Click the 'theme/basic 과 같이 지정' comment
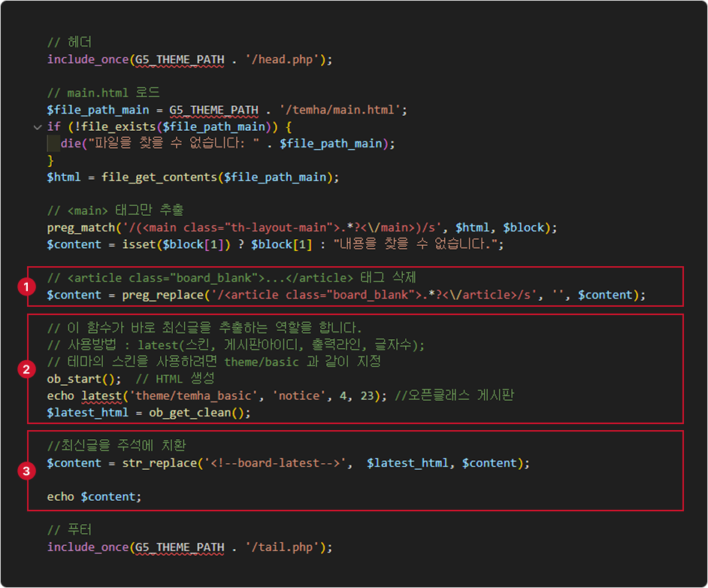The height and width of the screenshot is (588, 708). pos(214,362)
